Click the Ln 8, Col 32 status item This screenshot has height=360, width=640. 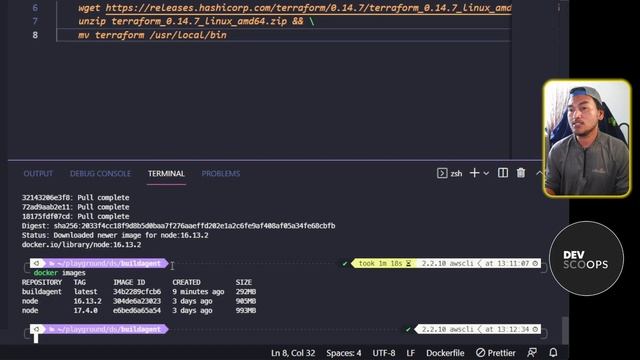(293, 353)
